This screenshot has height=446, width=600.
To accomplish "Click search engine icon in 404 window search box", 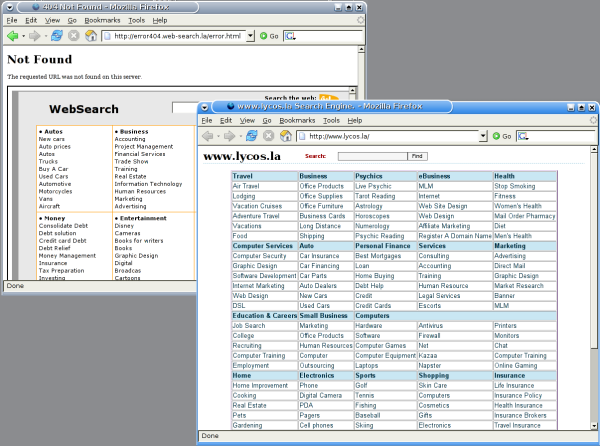I will point(290,36).
